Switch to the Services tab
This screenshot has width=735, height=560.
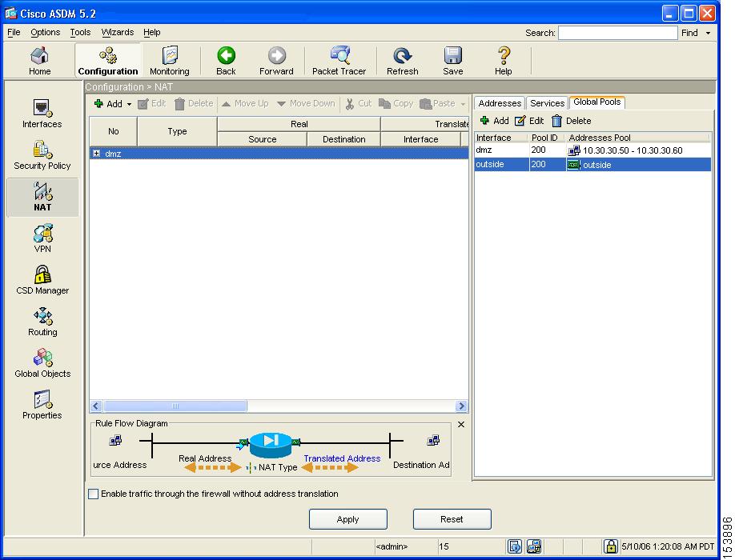[547, 103]
